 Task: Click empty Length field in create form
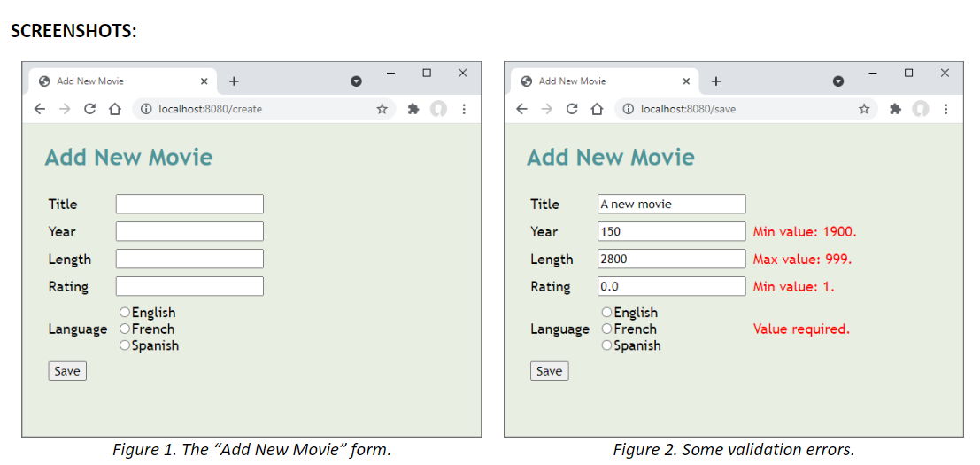[189, 259]
